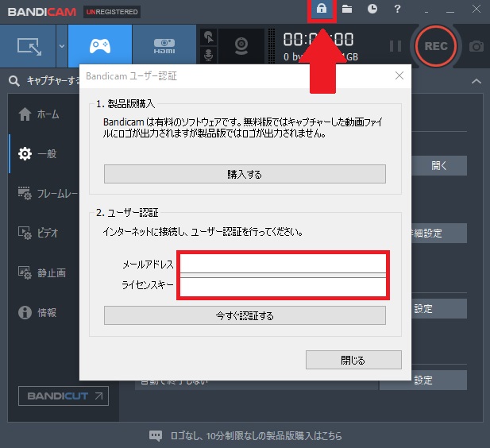Toggle microphone recording icon
Viewport: 490px width, 448px height.
[208, 55]
